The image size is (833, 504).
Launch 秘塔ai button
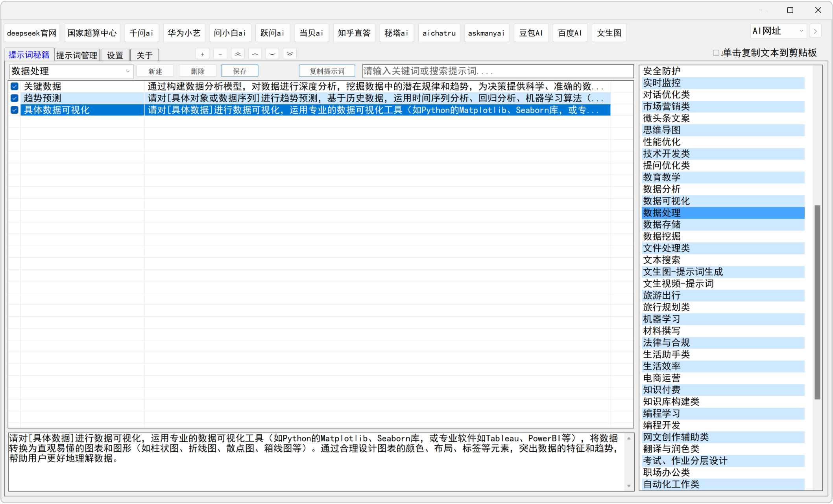pyautogui.click(x=397, y=33)
